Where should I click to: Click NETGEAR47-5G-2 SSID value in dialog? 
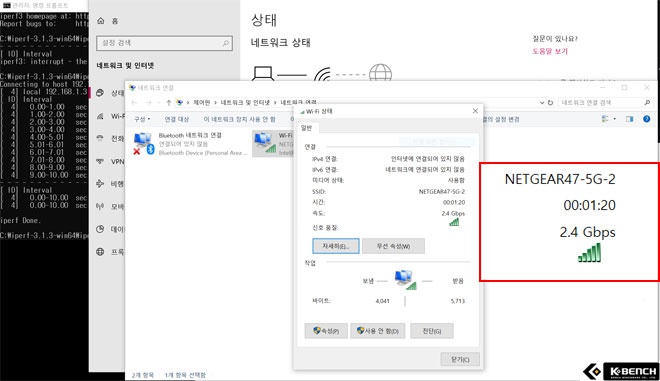point(442,192)
